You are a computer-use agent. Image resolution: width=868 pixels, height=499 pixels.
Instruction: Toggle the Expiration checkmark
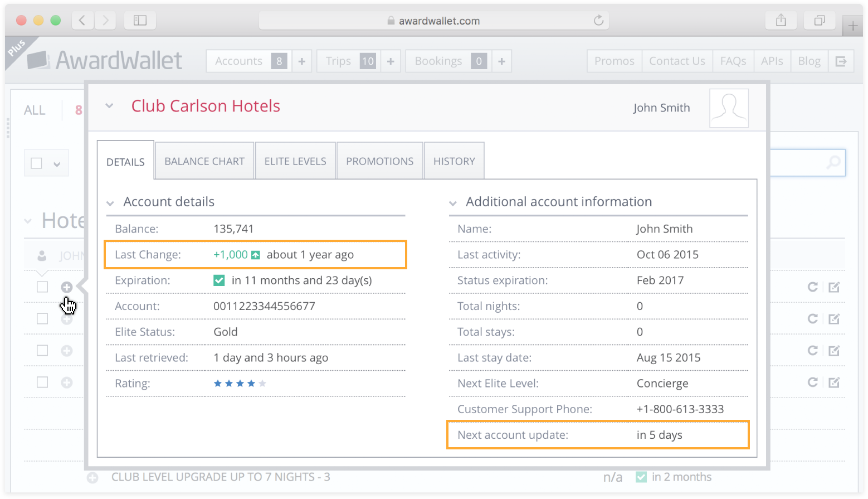click(x=219, y=280)
